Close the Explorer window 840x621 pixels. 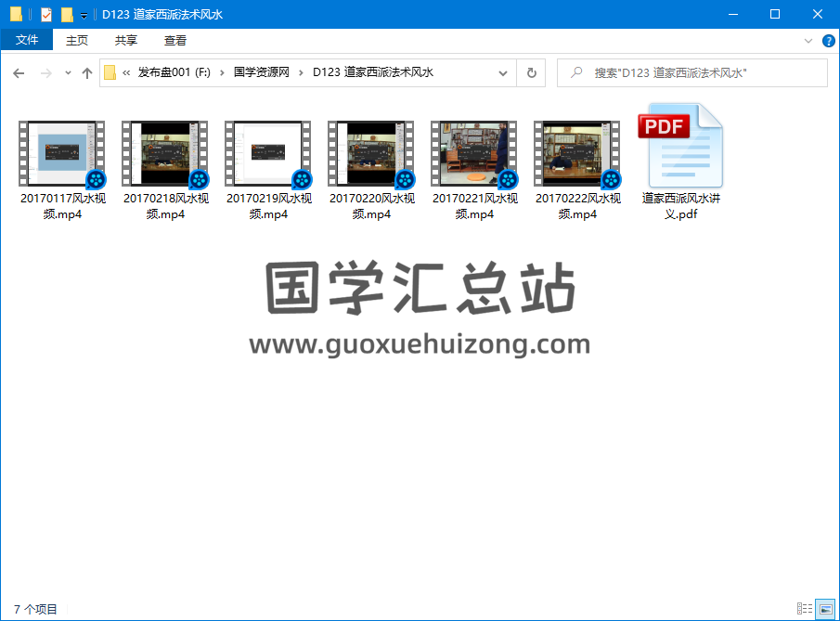click(817, 15)
